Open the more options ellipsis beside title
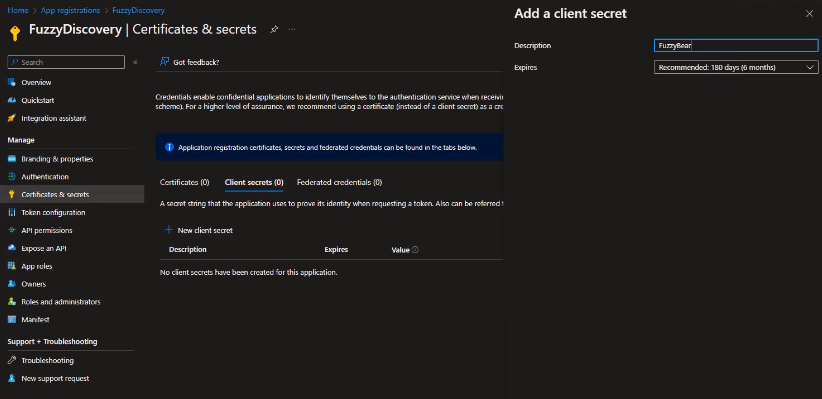The width and height of the screenshot is (822, 399). (292, 29)
